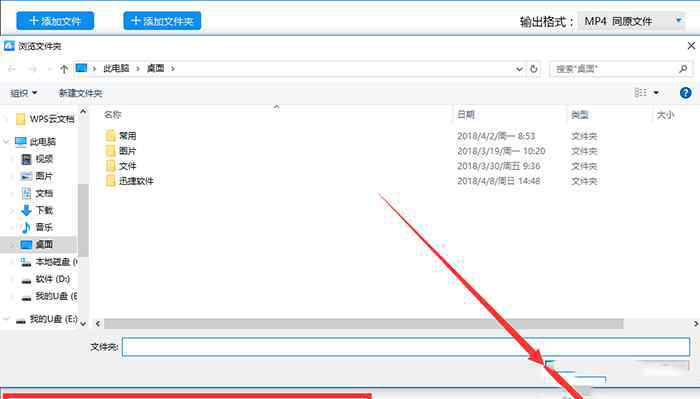Go up one folder level
The height and width of the screenshot is (399, 700).
tap(64, 69)
